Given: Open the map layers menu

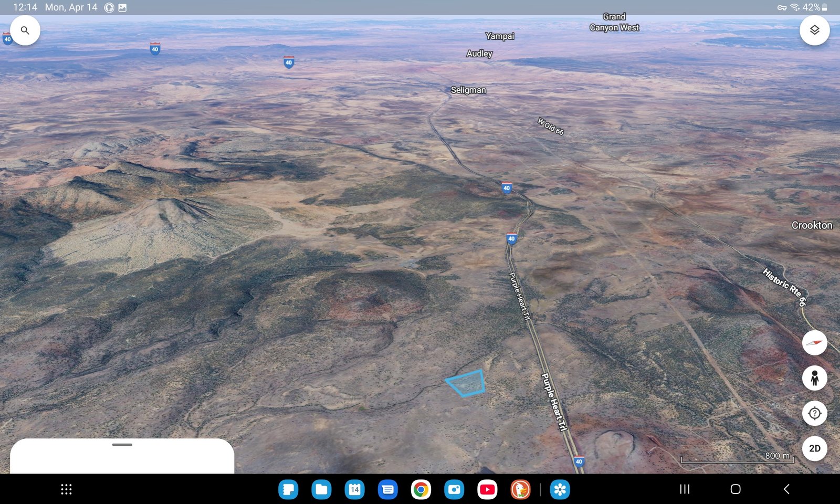Looking at the screenshot, I should [814, 30].
